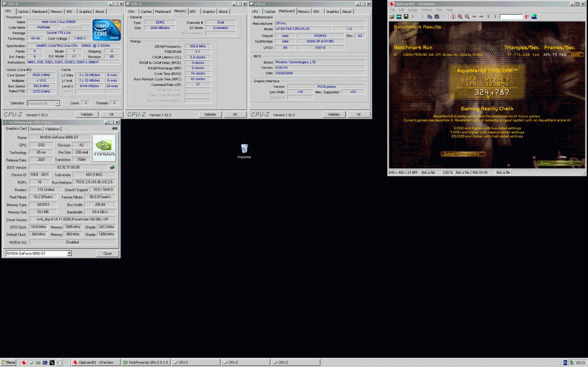Click the Rated FSB 2370.5 MHz value
Screen dimensions: 588x367
41,91
